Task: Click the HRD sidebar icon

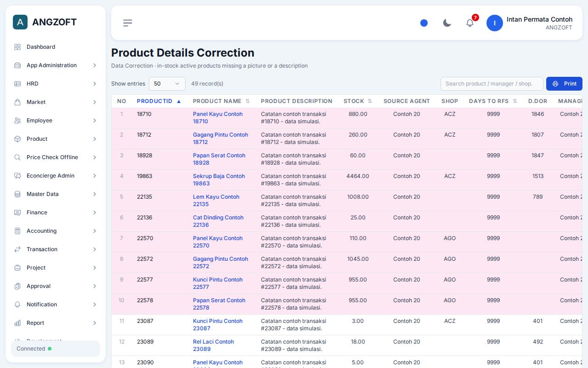Action: [x=17, y=84]
